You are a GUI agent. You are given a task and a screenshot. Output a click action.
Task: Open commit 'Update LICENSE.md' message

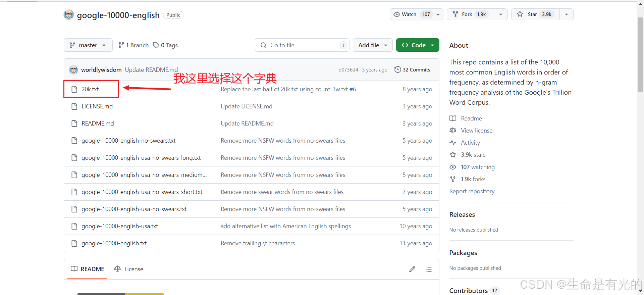pyautogui.click(x=247, y=106)
